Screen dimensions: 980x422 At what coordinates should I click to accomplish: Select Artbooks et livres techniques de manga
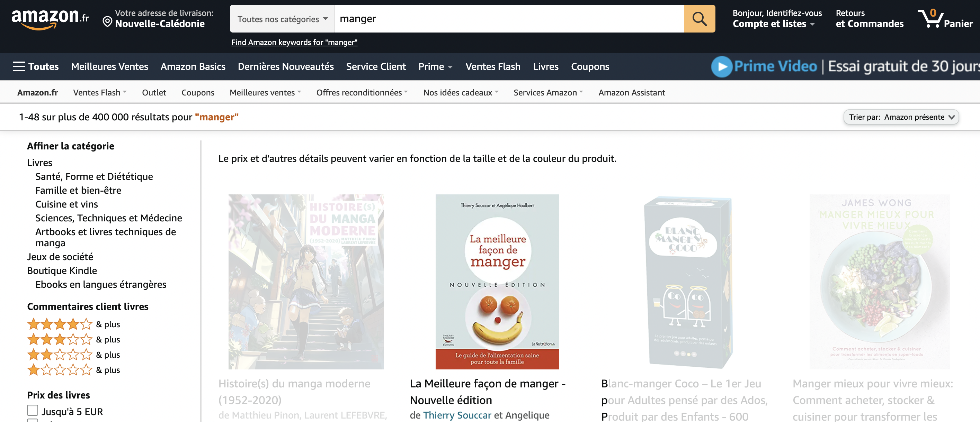105,237
